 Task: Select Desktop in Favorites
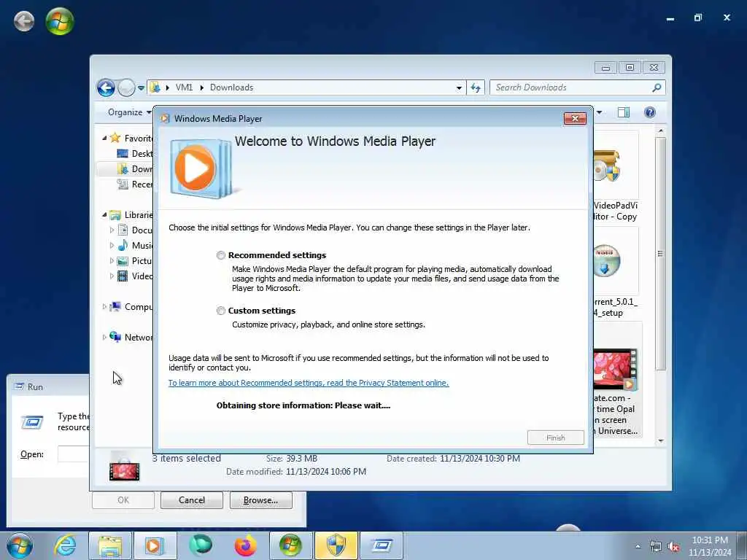tap(135, 153)
